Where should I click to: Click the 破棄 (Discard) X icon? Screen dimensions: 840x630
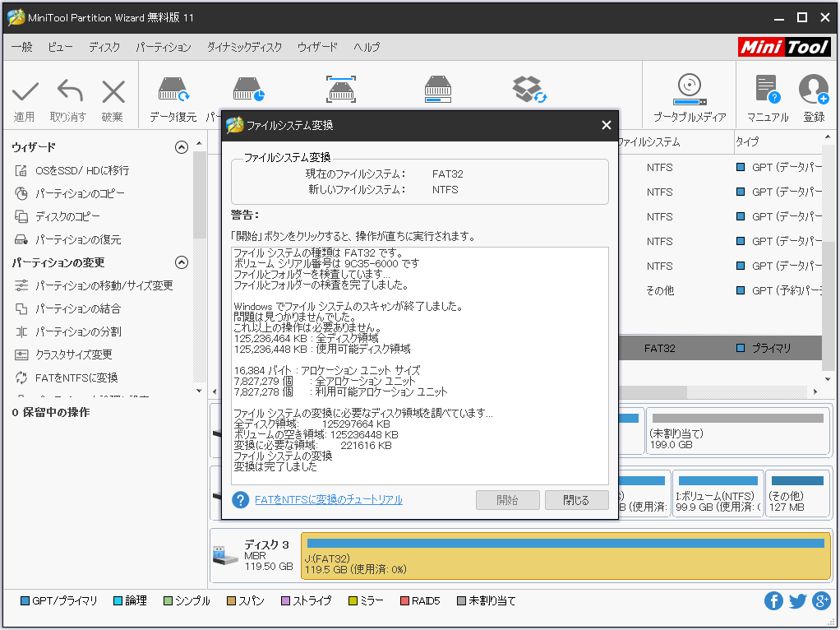tap(113, 92)
